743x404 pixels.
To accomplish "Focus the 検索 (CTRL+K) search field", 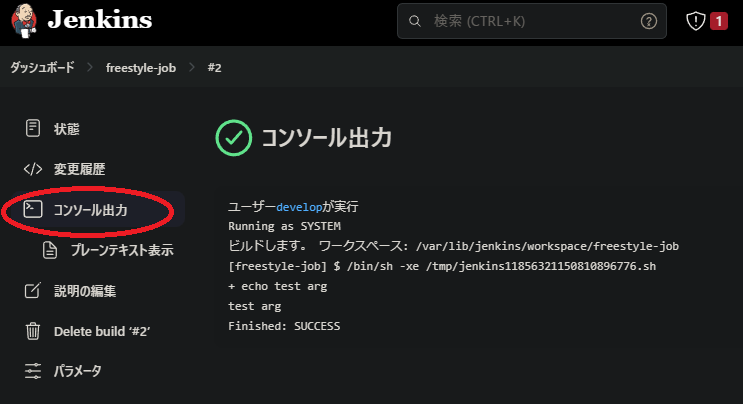I will [532, 21].
